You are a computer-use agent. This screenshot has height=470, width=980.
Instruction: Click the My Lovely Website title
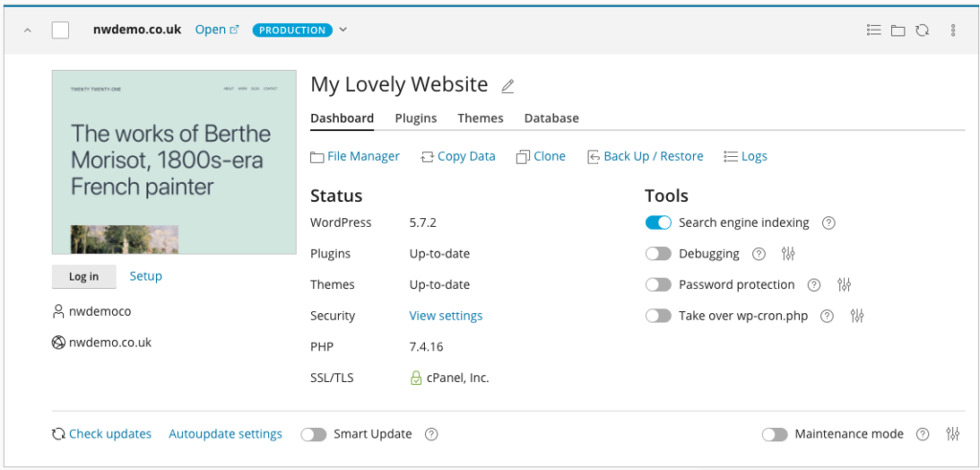tap(399, 84)
